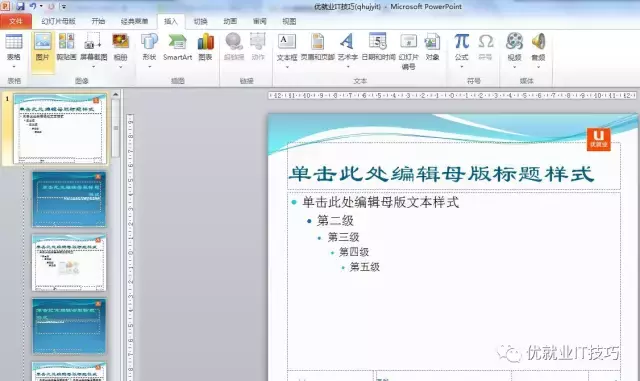Open the 相册 photo album tool
The width and height of the screenshot is (640, 381).
coord(120,42)
